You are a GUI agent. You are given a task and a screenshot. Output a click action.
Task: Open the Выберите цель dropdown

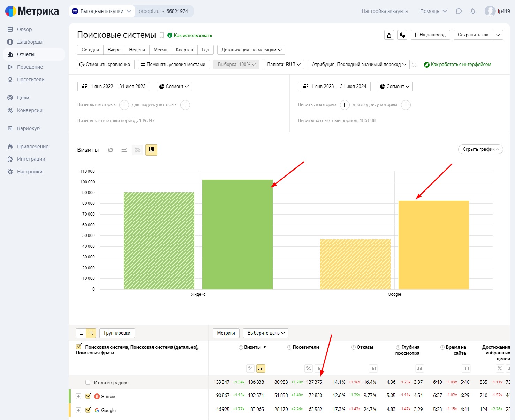point(266,333)
